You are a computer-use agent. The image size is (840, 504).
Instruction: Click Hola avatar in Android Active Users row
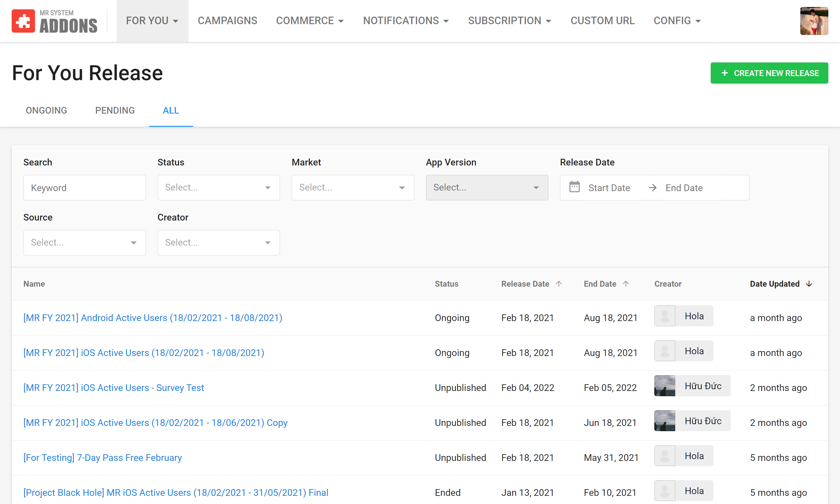coord(665,316)
